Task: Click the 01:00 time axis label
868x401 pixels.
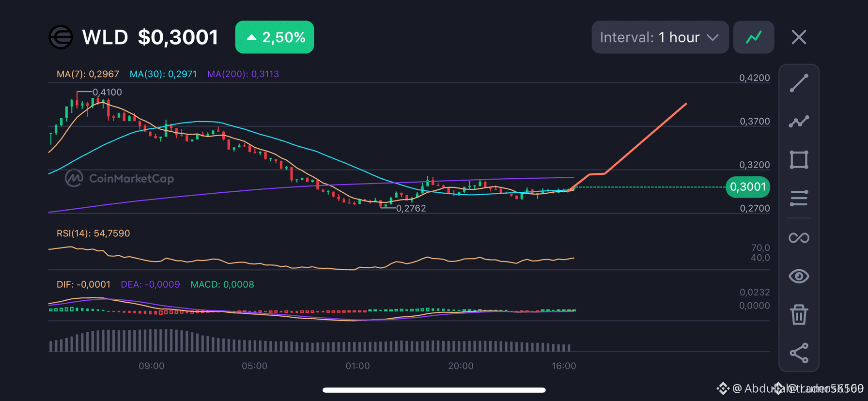Action: tap(358, 366)
